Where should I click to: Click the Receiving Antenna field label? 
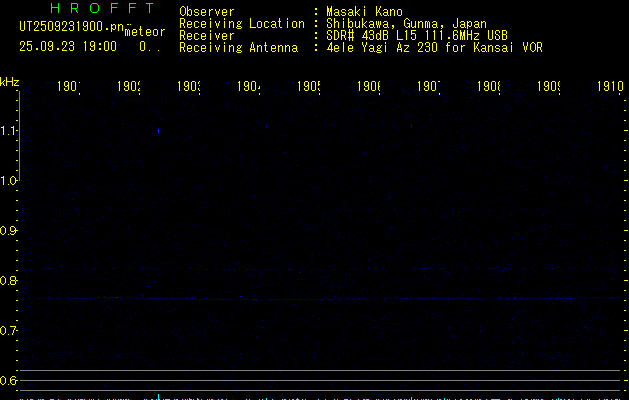pos(238,48)
